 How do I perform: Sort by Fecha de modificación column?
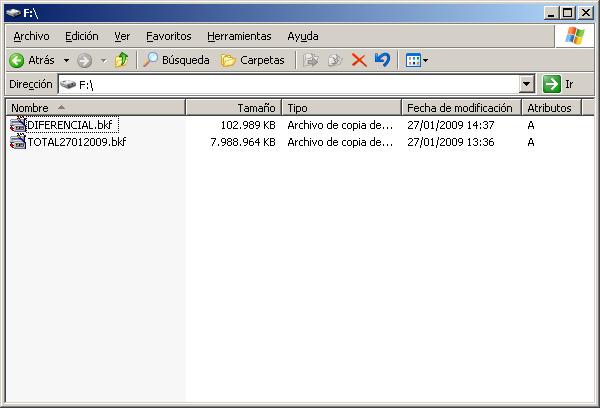coord(460,107)
